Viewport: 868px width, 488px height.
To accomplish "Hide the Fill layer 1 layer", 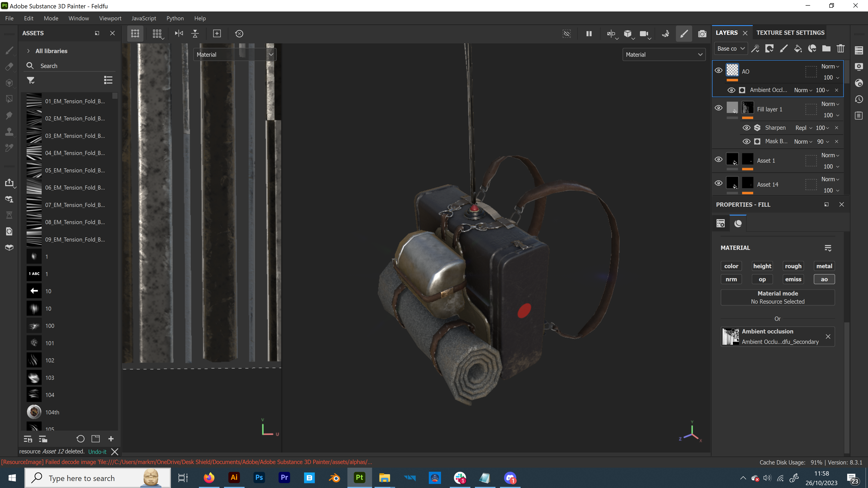I will pos(718,108).
